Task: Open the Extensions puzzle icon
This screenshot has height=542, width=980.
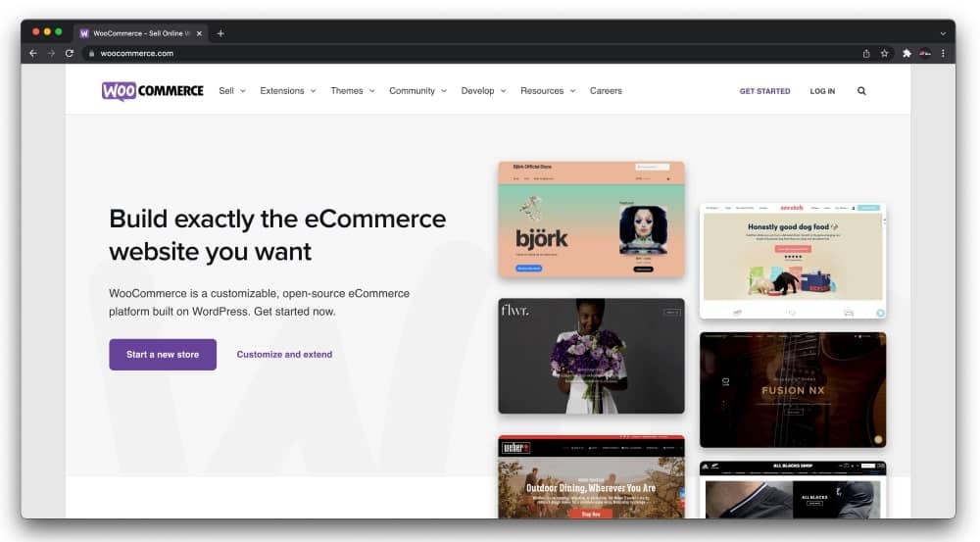Action: coord(906,54)
